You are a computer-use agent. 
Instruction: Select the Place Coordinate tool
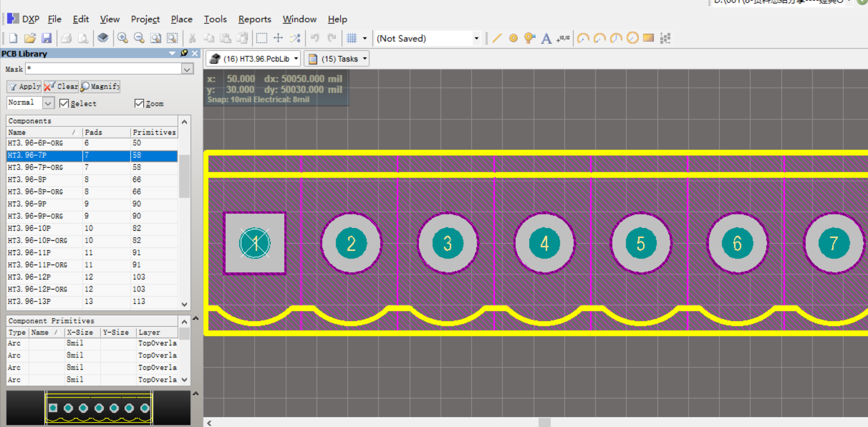(563, 38)
